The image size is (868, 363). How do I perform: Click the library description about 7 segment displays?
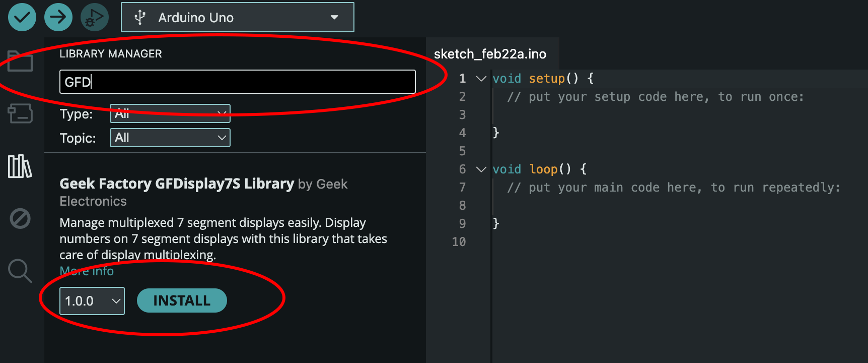coord(223,238)
